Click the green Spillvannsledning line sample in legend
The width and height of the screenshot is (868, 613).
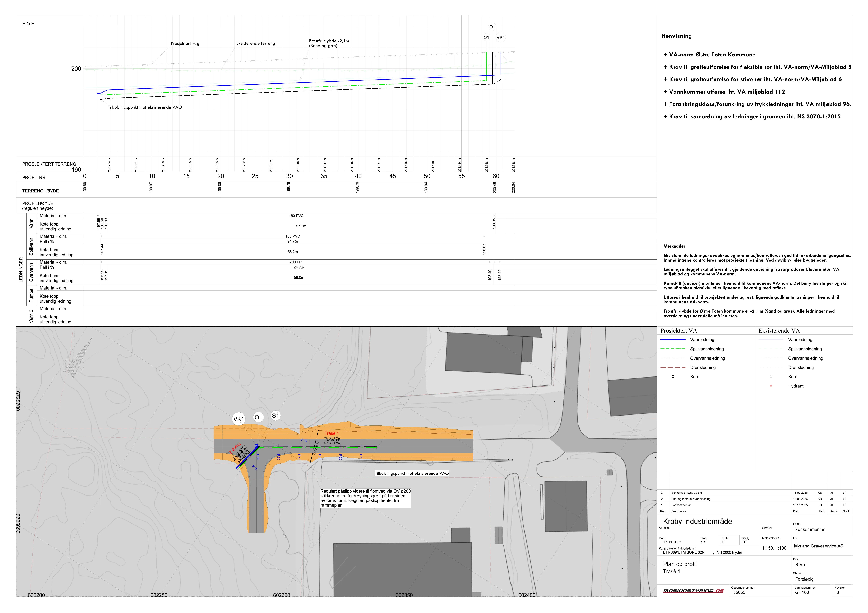coord(673,349)
